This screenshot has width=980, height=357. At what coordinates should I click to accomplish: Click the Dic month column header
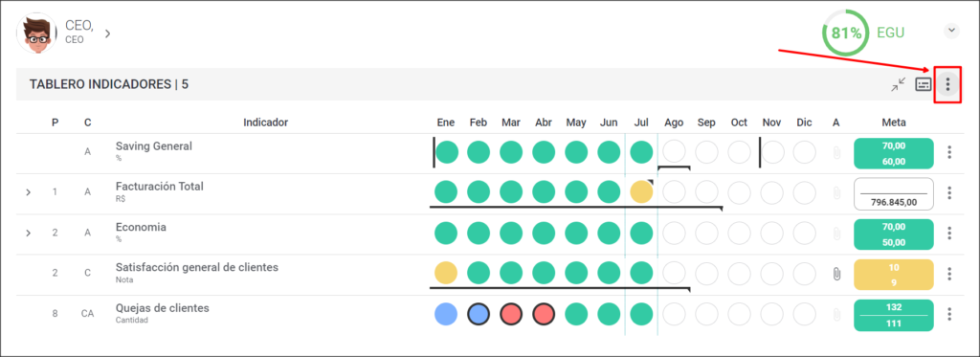[x=804, y=123]
